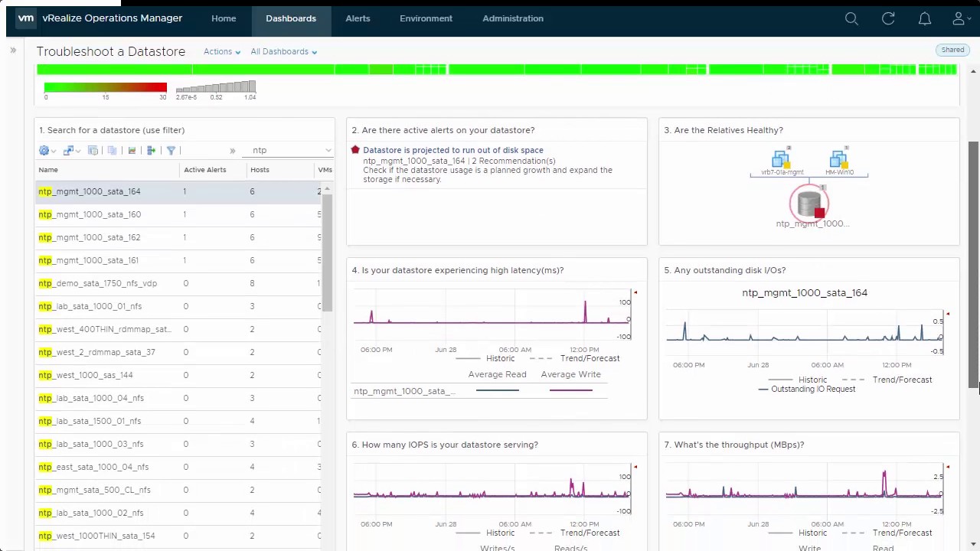Open the user account menu

(961, 18)
